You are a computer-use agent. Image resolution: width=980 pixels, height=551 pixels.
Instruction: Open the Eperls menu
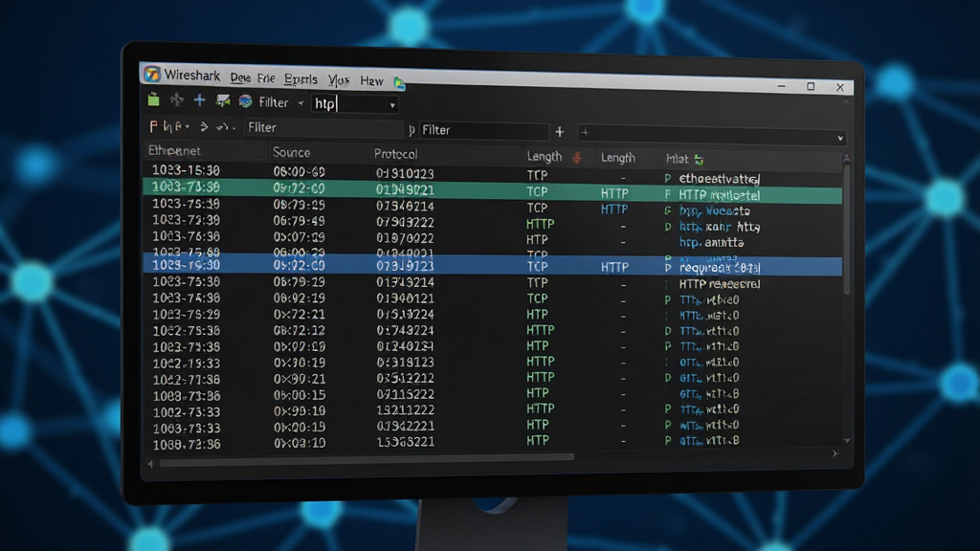pos(301,79)
